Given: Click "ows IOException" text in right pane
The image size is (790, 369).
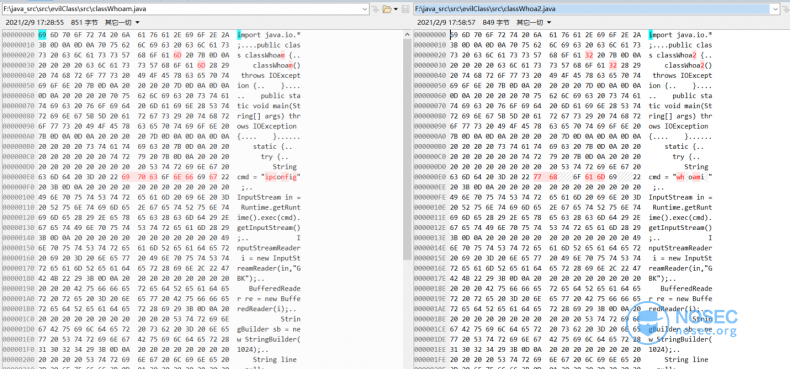Looking at the screenshot, I should [x=679, y=126].
